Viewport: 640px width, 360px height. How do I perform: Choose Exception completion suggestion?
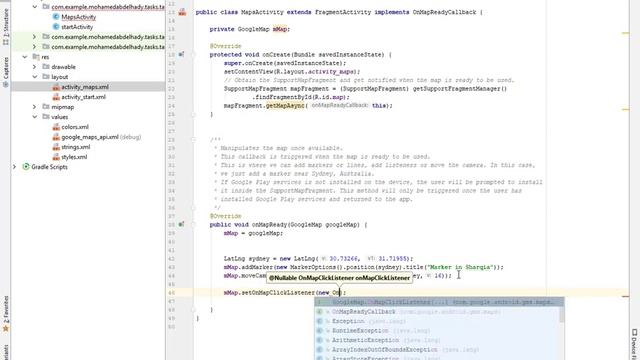(x=437, y=321)
